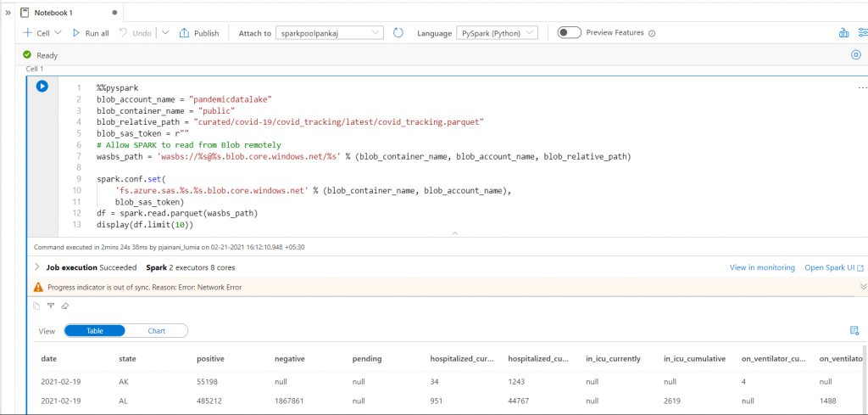Open the session configuration sliders icon
Screen dimensions: 868x415
862,33
